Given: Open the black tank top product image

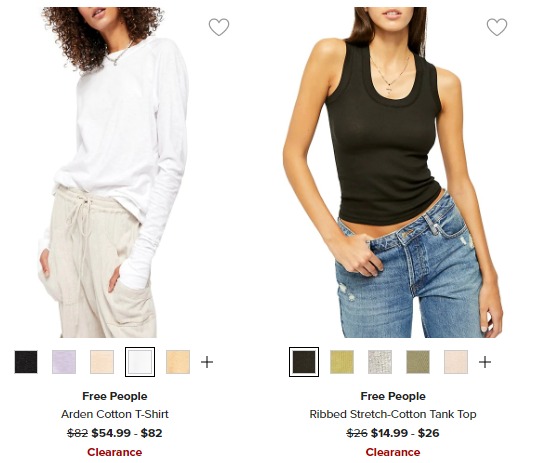Looking at the screenshot, I should click(x=393, y=172).
